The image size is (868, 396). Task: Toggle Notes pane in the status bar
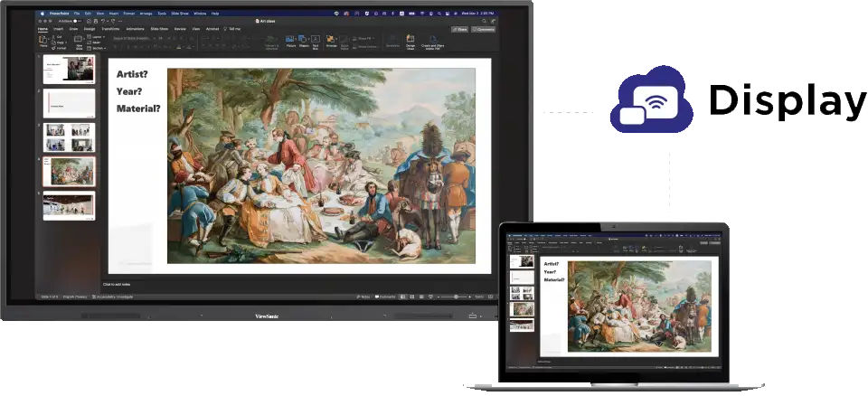tap(363, 297)
